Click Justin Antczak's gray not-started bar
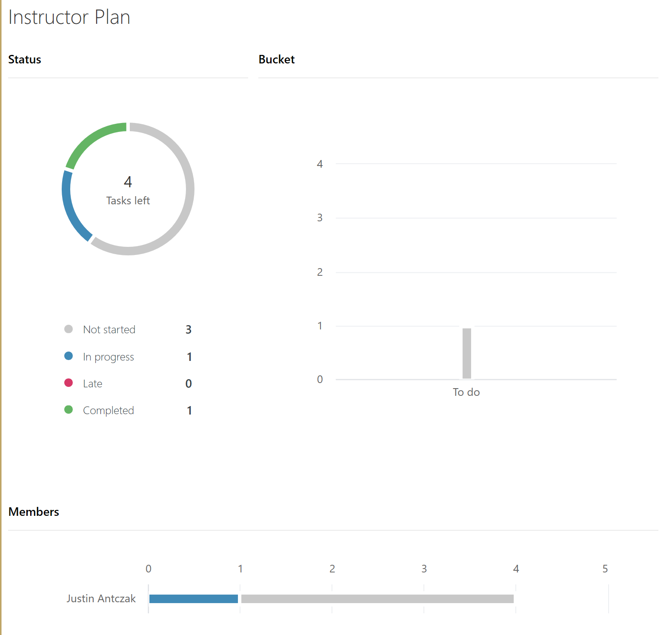Screen dimensions: 672x635 (x=377, y=599)
